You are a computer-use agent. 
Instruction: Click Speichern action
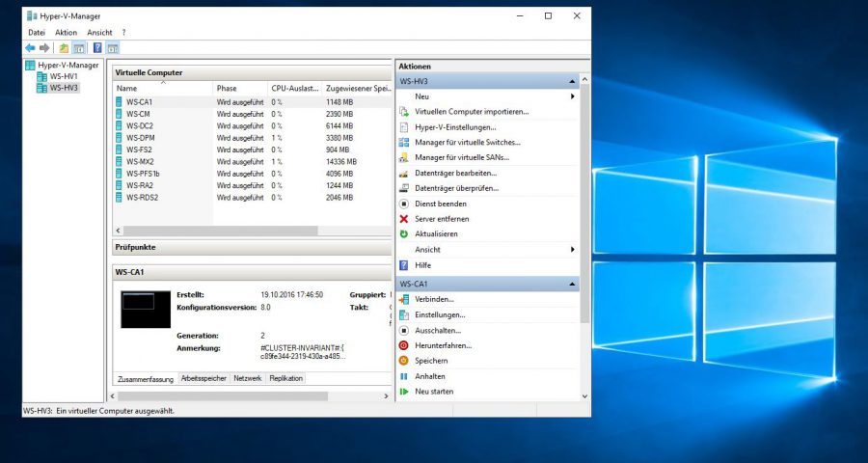click(431, 361)
